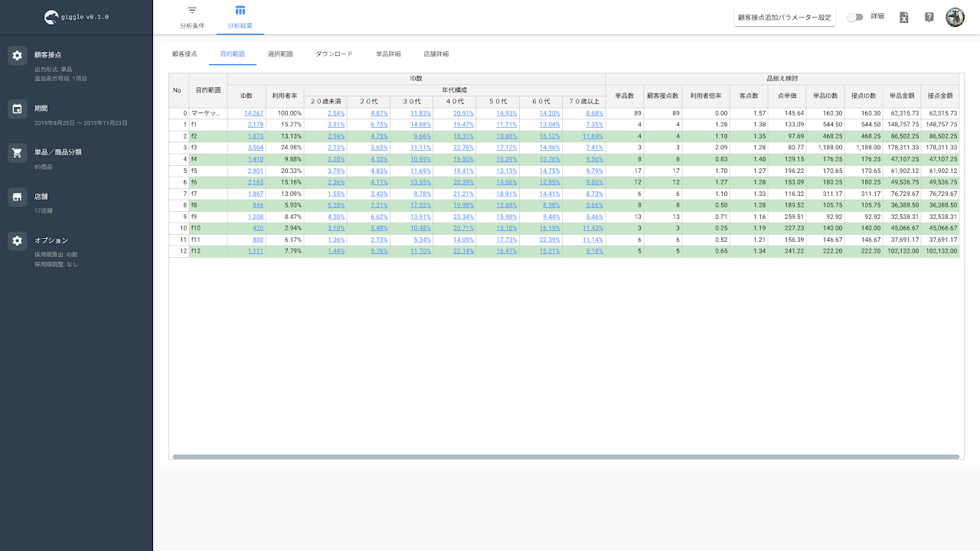Click the 接点金額 column header
Viewport: 980px width, 551px height.
pyautogui.click(x=940, y=96)
